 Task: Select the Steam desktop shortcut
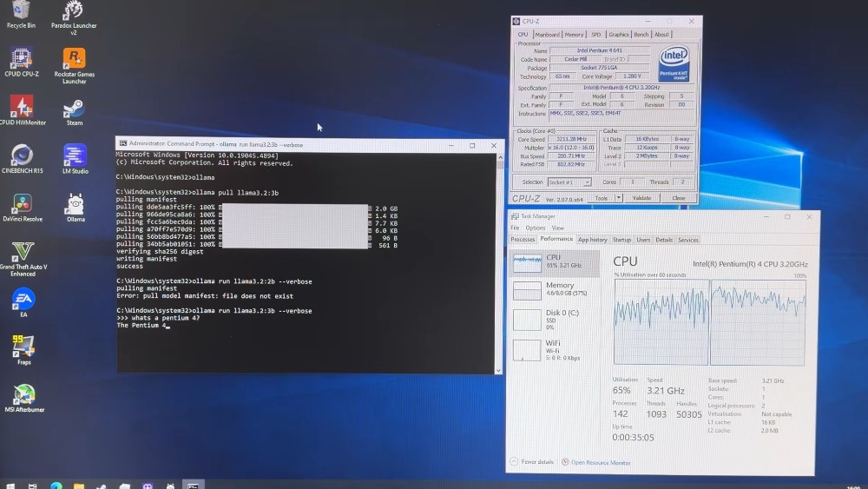(74, 112)
